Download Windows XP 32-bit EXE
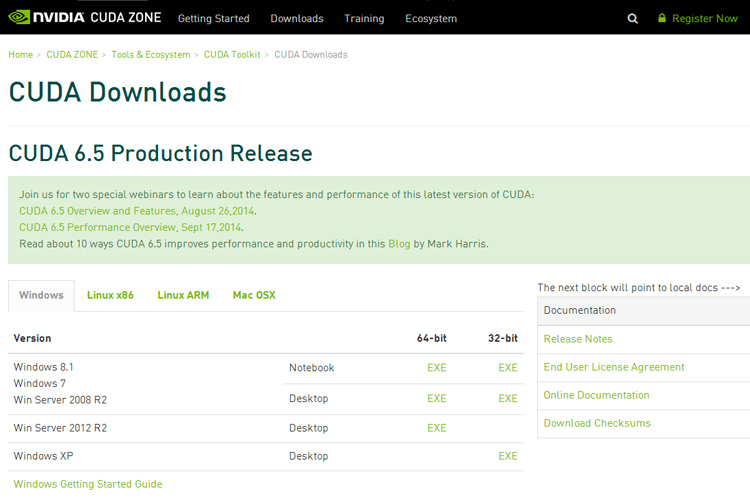The width and height of the screenshot is (750, 500). [508, 456]
